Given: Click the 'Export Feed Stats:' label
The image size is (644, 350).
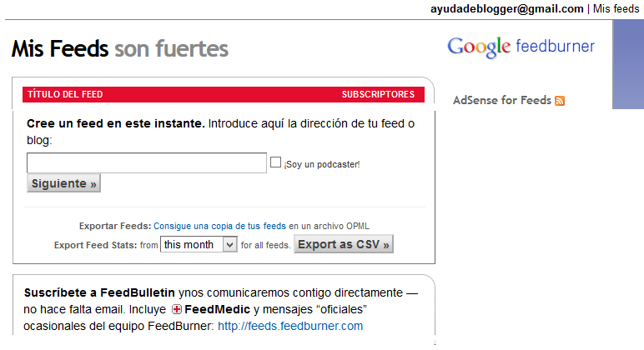Looking at the screenshot, I should (95, 245).
